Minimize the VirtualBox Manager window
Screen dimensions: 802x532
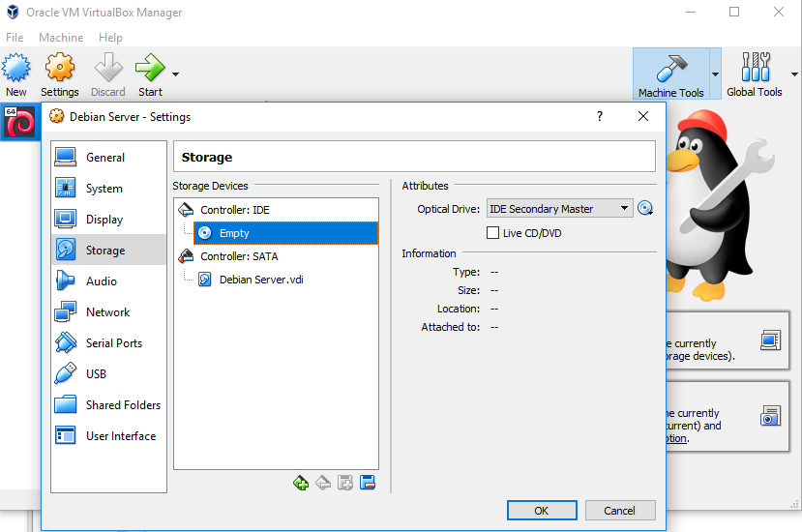tap(691, 12)
